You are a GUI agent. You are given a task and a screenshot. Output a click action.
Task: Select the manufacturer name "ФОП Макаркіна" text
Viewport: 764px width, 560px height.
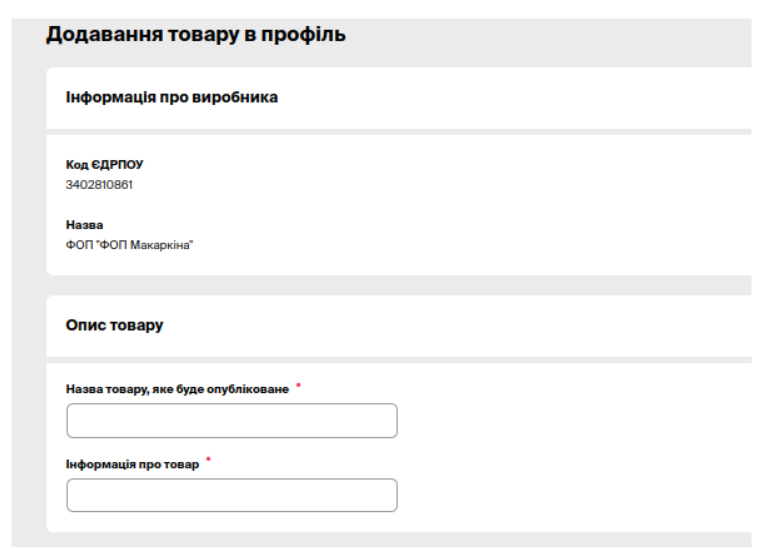129,244
